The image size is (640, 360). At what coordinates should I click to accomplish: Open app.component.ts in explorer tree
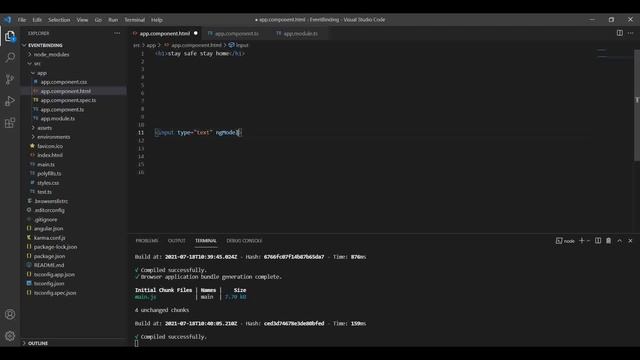[62, 109]
